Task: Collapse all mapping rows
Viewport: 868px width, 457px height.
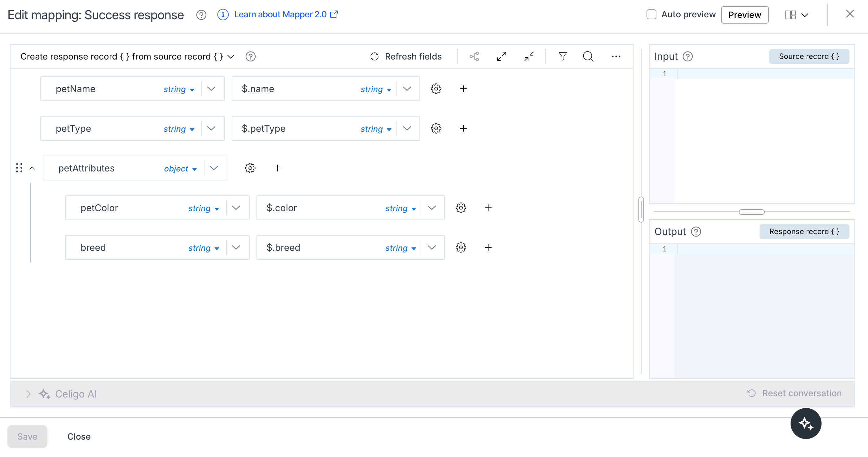Action: tap(529, 56)
